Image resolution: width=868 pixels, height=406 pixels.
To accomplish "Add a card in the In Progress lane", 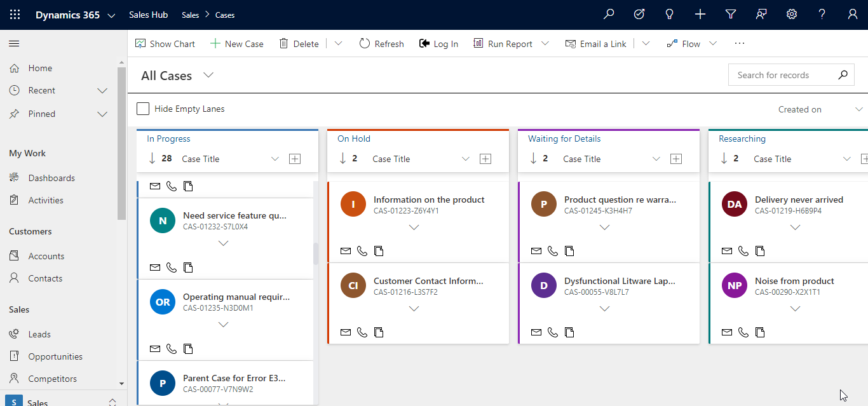I will 295,159.
